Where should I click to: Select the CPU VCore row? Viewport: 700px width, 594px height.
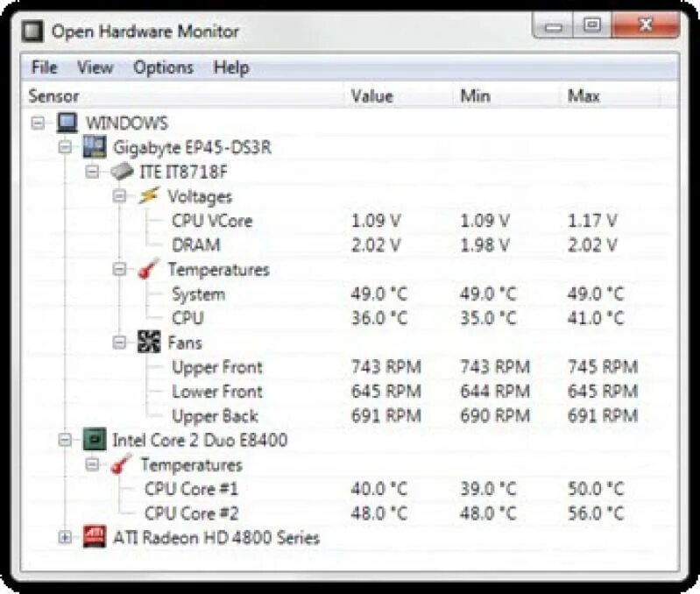348,221
